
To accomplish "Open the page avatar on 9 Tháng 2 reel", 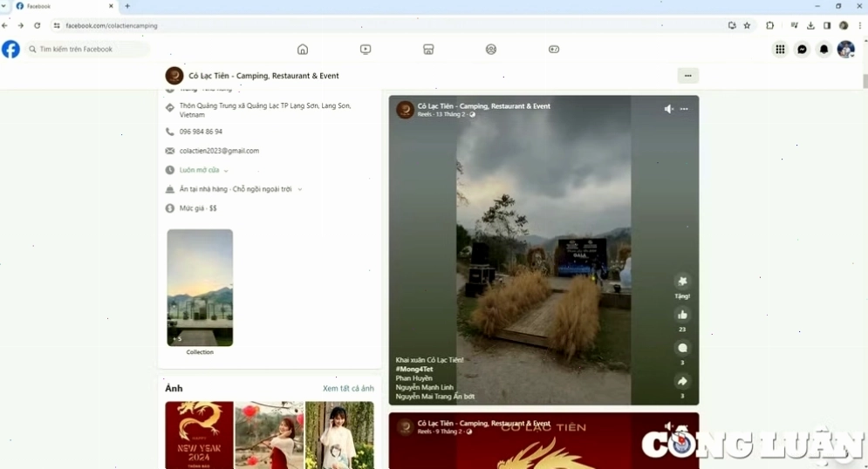I will 406,426.
